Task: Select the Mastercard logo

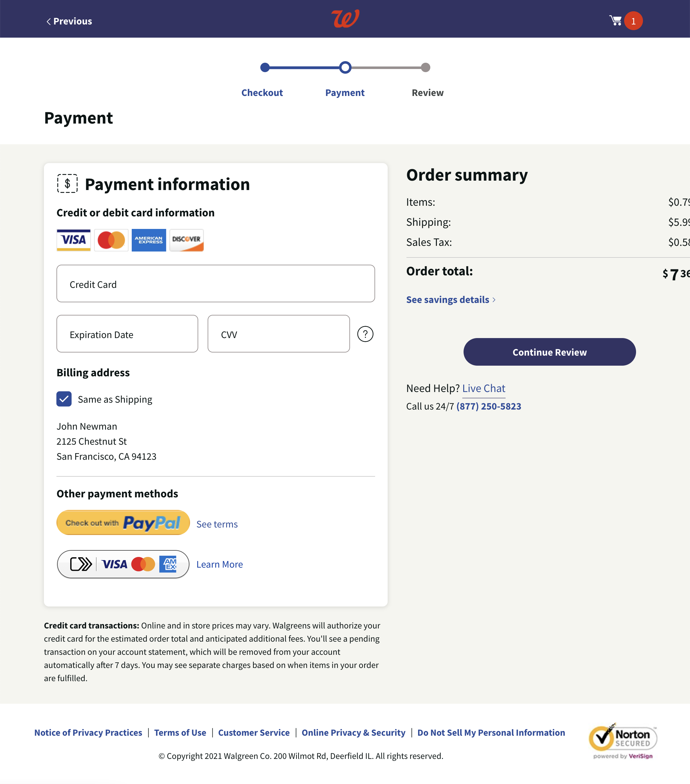Action: click(x=111, y=240)
